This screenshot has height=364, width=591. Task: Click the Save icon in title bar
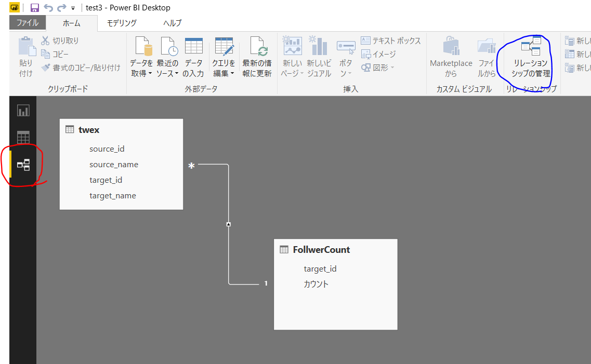(x=35, y=7)
